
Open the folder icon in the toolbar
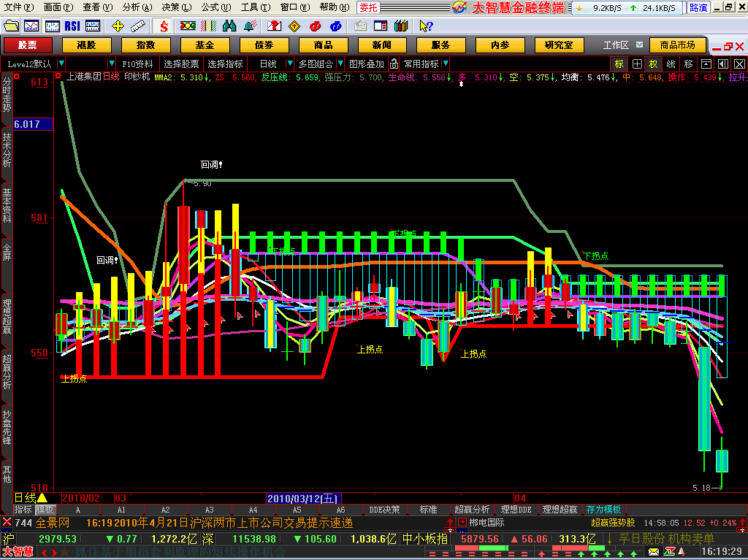coord(12,26)
